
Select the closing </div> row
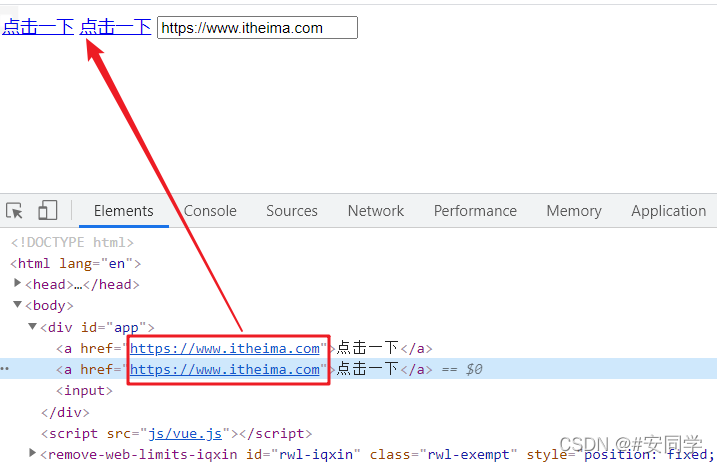(65, 412)
